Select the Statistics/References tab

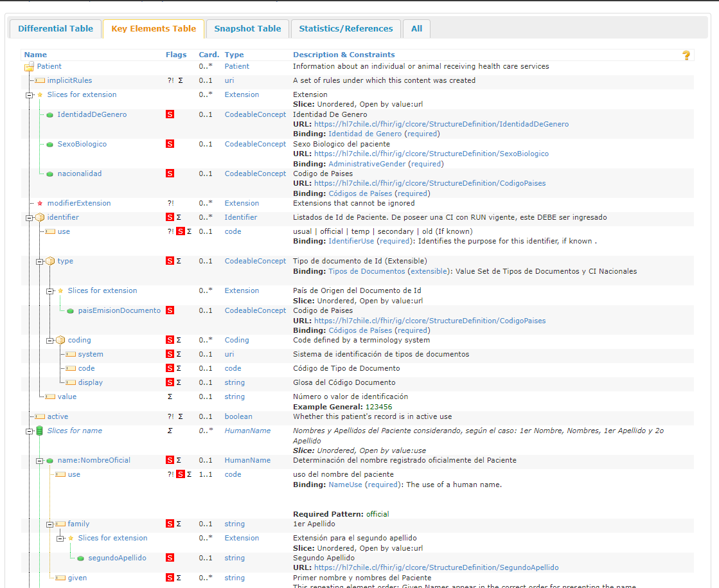click(x=346, y=29)
